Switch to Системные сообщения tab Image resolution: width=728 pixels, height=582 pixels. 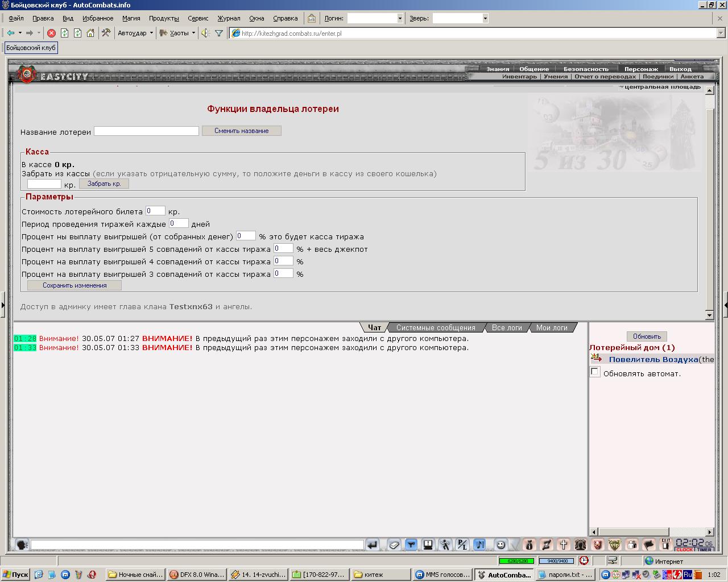436,327
